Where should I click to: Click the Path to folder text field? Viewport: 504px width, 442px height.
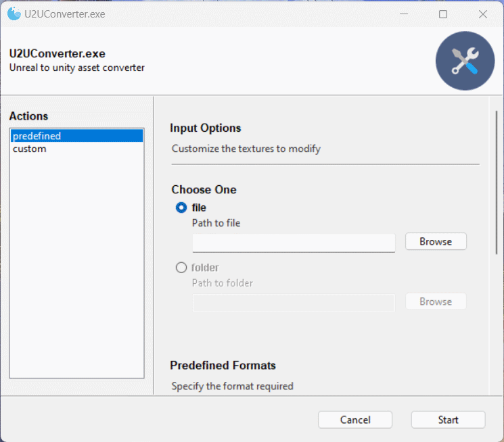pyautogui.click(x=293, y=303)
